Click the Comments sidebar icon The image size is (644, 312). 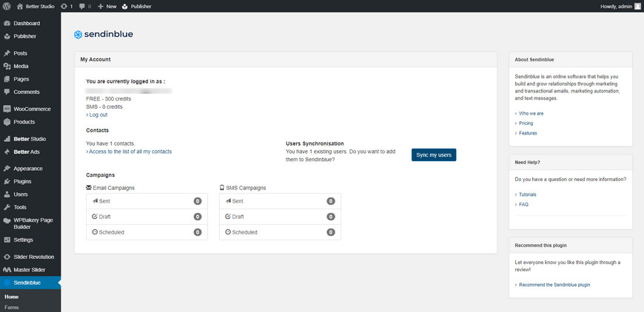click(x=7, y=92)
